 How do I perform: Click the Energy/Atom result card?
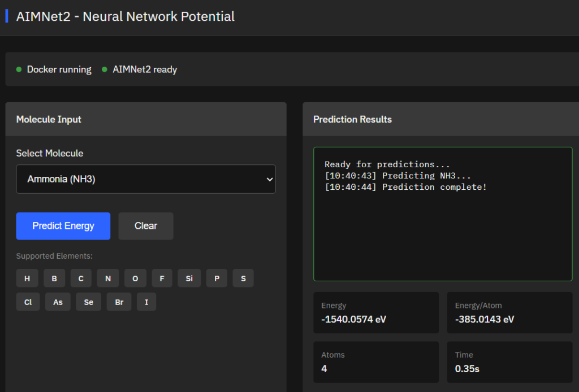508,312
